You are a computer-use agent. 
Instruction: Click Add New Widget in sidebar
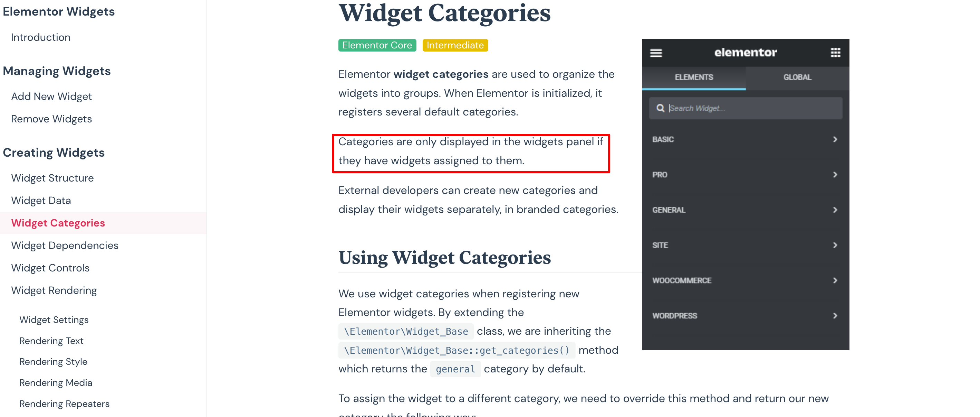51,96
